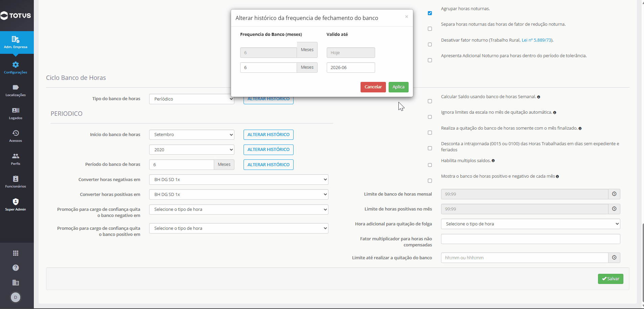Open the Funcionários sidebar icon
644x309 pixels.
click(x=16, y=179)
